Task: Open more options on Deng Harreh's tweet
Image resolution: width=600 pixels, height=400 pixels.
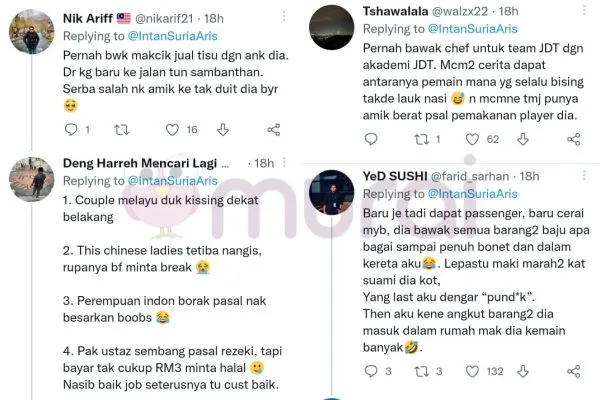Action: 284,162
